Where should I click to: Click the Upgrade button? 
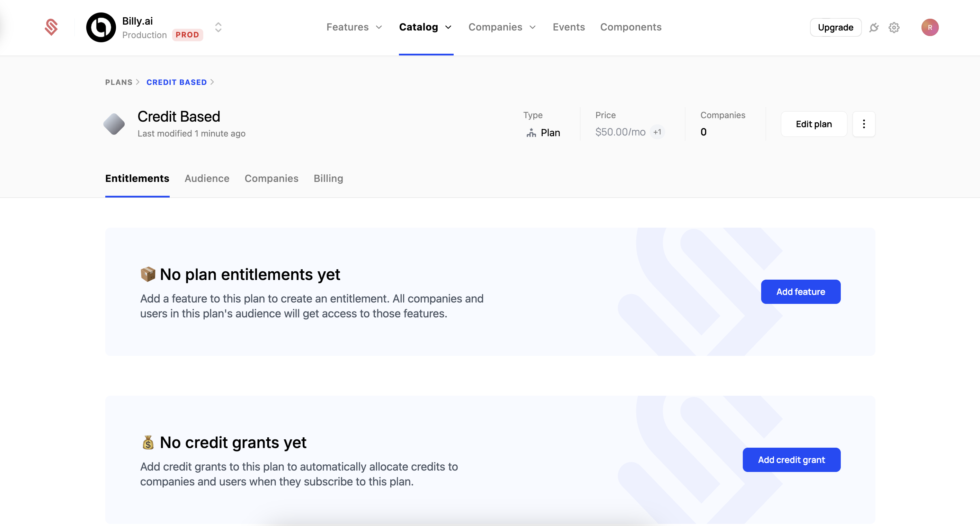click(x=836, y=27)
